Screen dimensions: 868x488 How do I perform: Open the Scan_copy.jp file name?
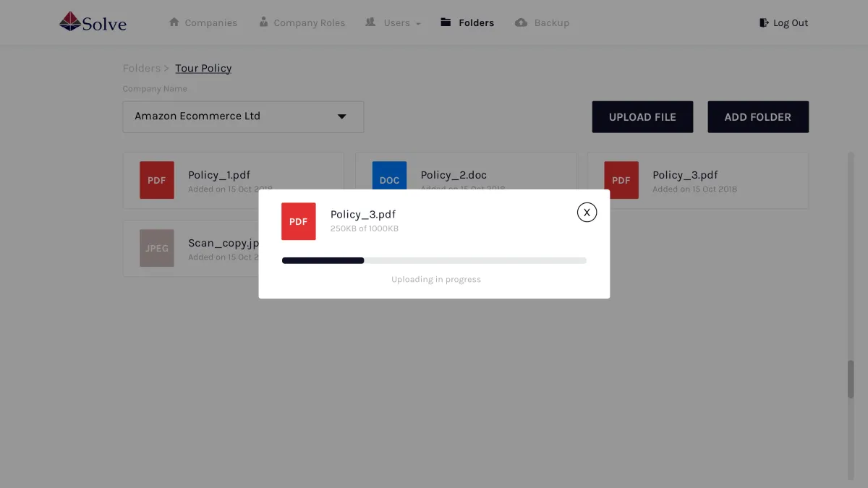coord(223,243)
